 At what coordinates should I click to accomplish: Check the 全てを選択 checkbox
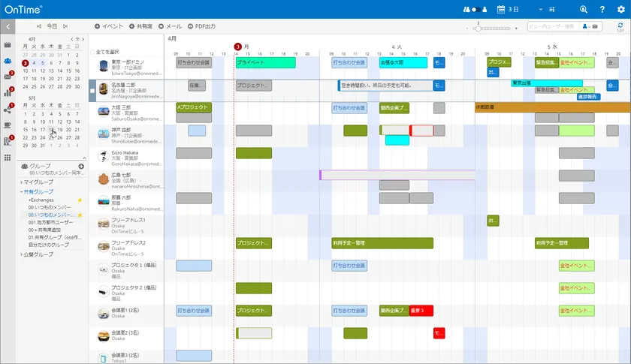92,52
